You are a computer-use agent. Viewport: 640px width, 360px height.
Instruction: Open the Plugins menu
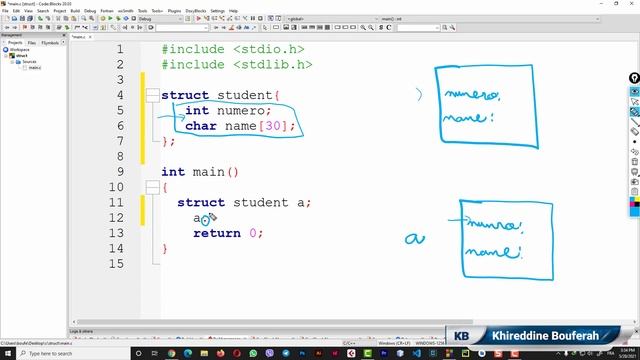click(x=174, y=11)
